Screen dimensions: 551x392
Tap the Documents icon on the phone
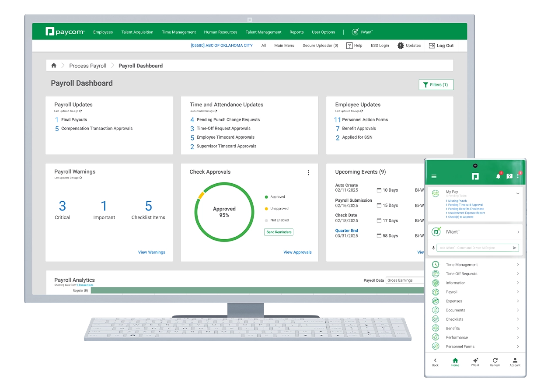pyautogui.click(x=436, y=310)
